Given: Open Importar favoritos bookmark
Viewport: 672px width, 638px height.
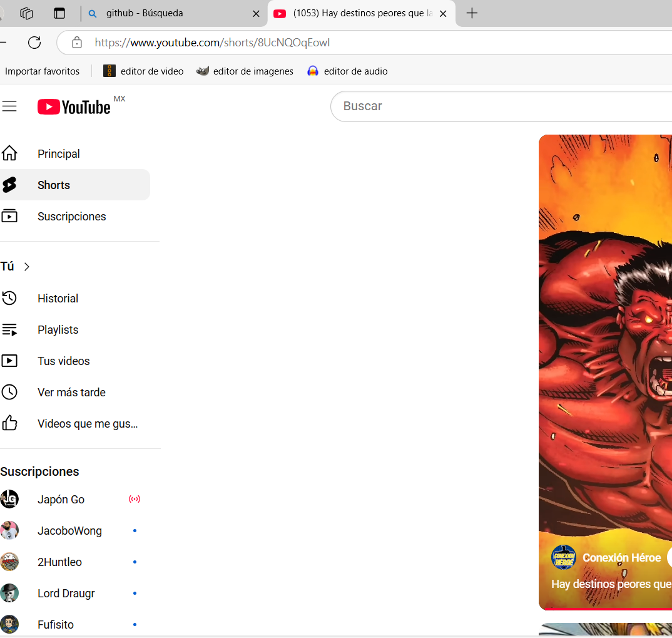Looking at the screenshot, I should (x=42, y=71).
